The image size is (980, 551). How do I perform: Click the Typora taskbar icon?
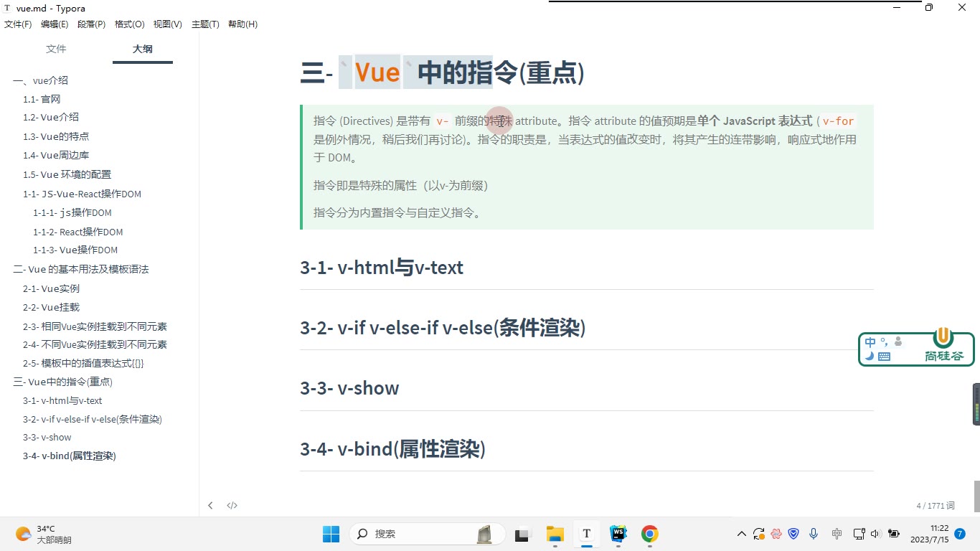tap(587, 534)
